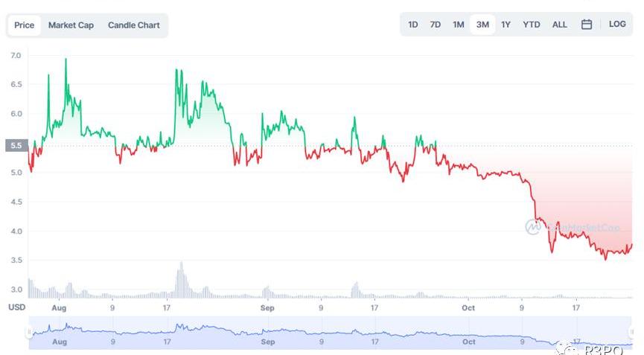Click the USD currency label
The image size is (644, 355).
pos(16,307)
